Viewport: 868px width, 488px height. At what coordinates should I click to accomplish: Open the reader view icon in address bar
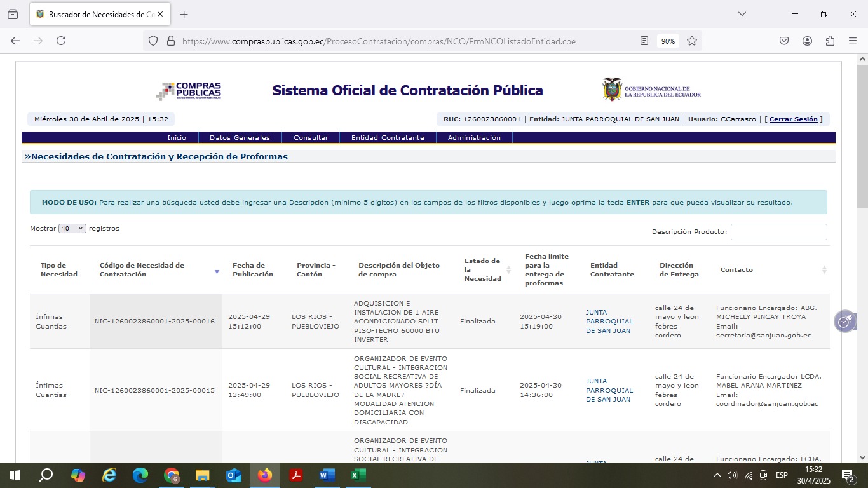point(644,41)
